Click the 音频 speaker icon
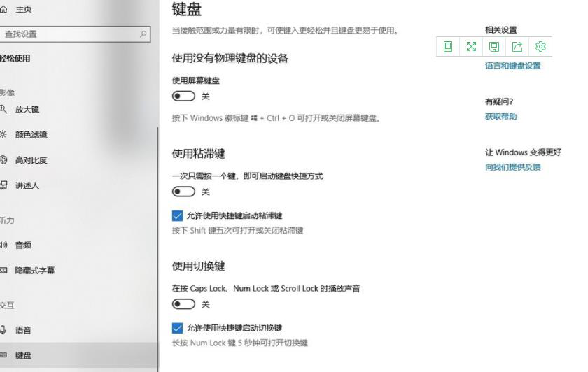The width and height of the screenshot is (588, 372). click(x=3, y=245)
